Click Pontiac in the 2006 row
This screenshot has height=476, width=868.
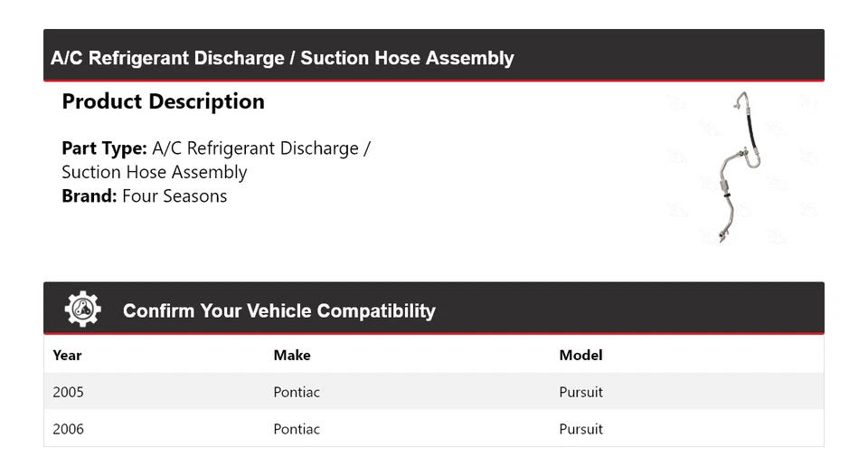click(x=297, y=429)
